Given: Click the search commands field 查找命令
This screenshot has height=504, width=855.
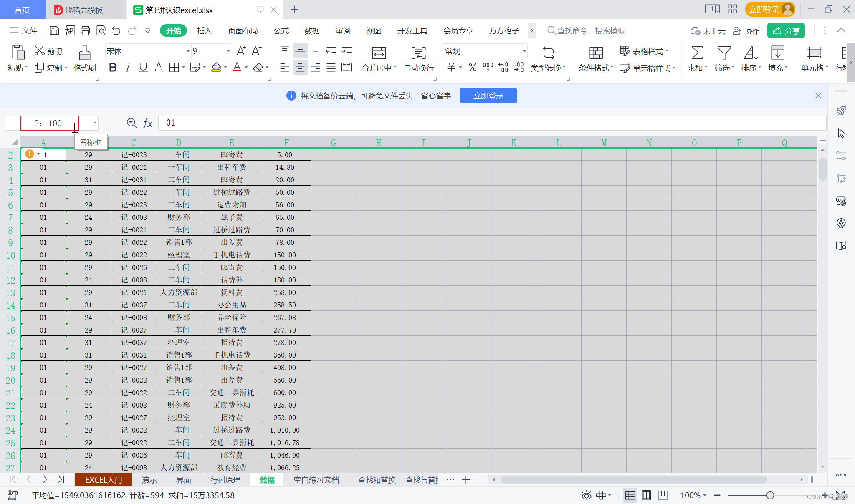Looking at the screenshot, I should [586, 30].
